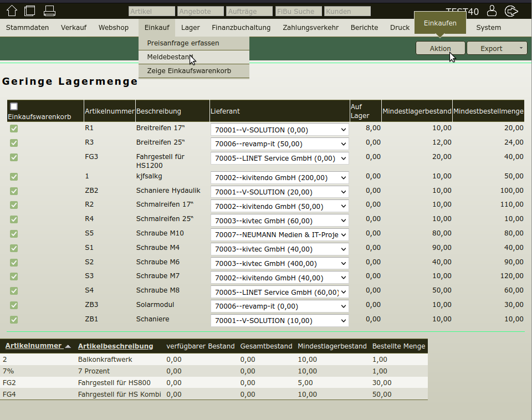Open the Export button's dropdown arrow
532x420 pixels.
pyautogui.click(x=521, y=48)
